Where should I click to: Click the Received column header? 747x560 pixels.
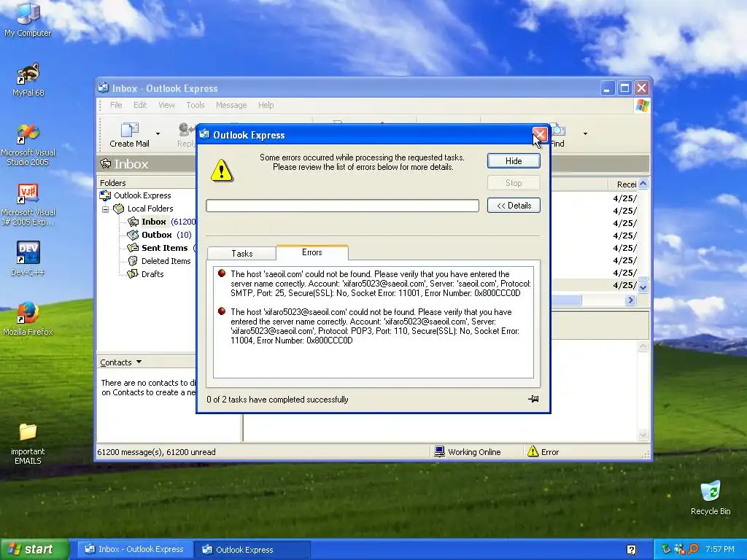coord(623,184)
